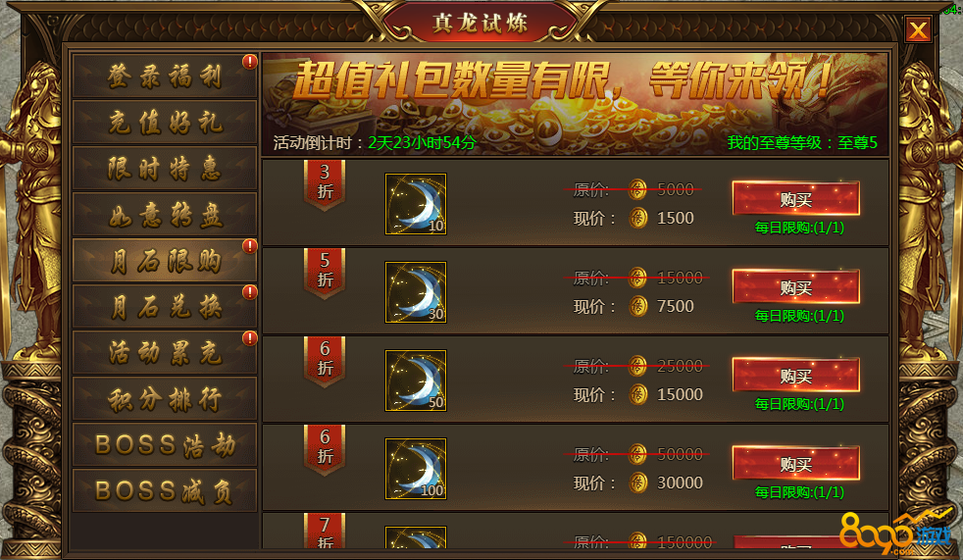This screenshot has height=560, width=963.
Task: Click the gold coin beside price 7500
Action: pos(638,306)
